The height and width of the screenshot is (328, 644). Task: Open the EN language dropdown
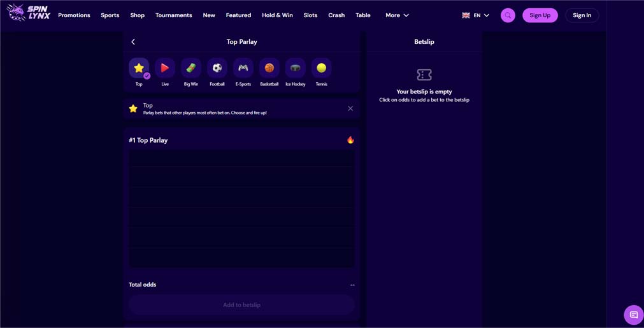click(x=476, y=15)
